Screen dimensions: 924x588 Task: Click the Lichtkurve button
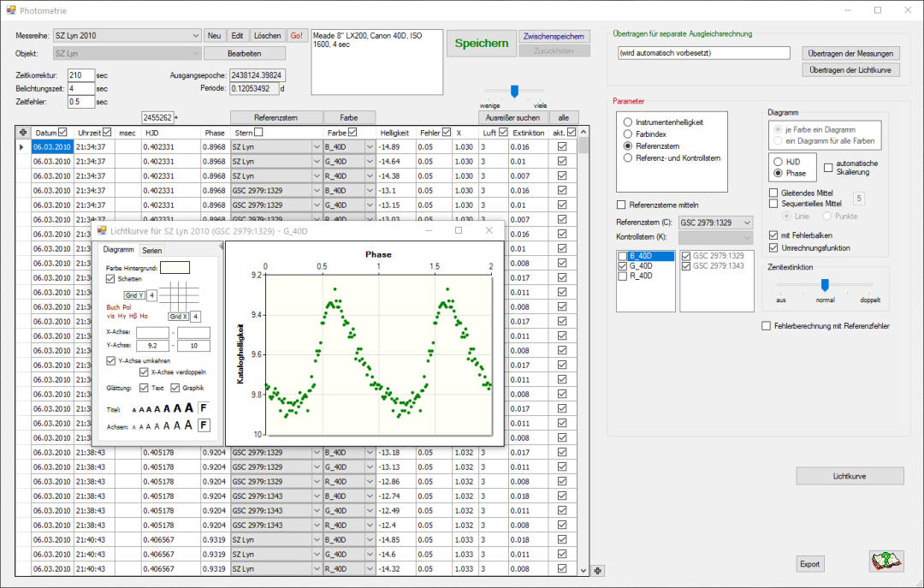(849, 475)
